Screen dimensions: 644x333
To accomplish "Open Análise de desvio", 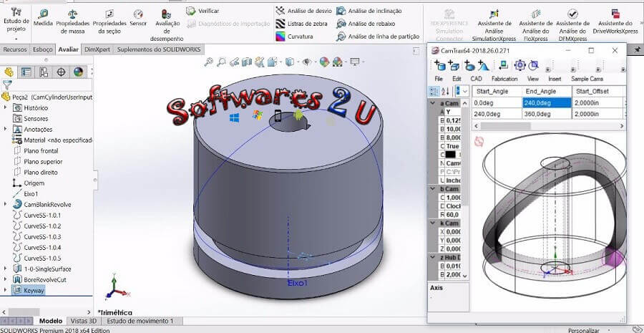I will click(304, 11).
